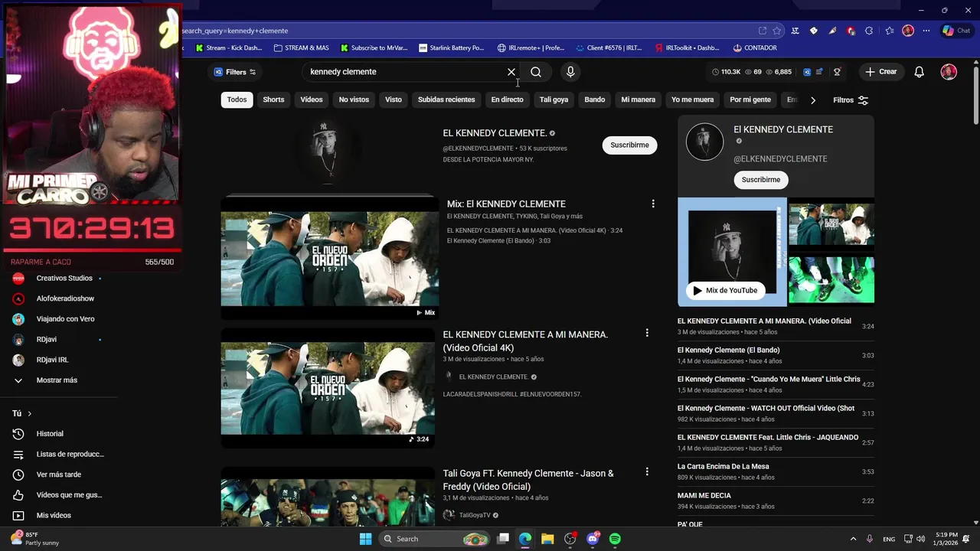This screenshot has width=980, height=551.
Task: Open the list icon in the stats bar
Action: 819,72
